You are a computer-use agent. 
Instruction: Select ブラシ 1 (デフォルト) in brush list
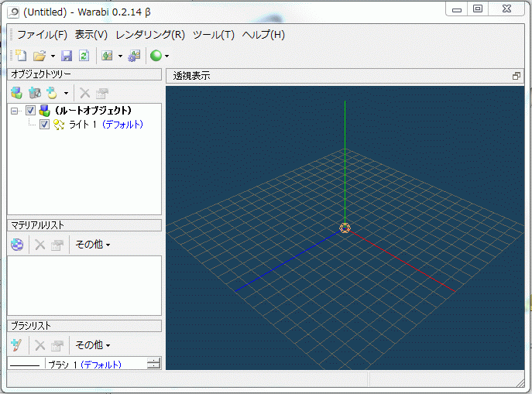[x=84, y=365]
